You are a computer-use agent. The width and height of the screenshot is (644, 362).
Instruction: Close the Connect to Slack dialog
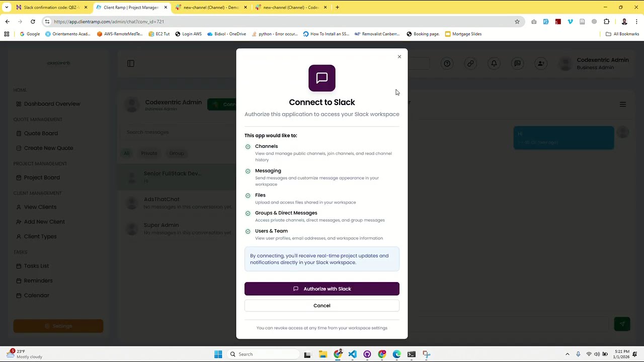[x=399, y=57]
